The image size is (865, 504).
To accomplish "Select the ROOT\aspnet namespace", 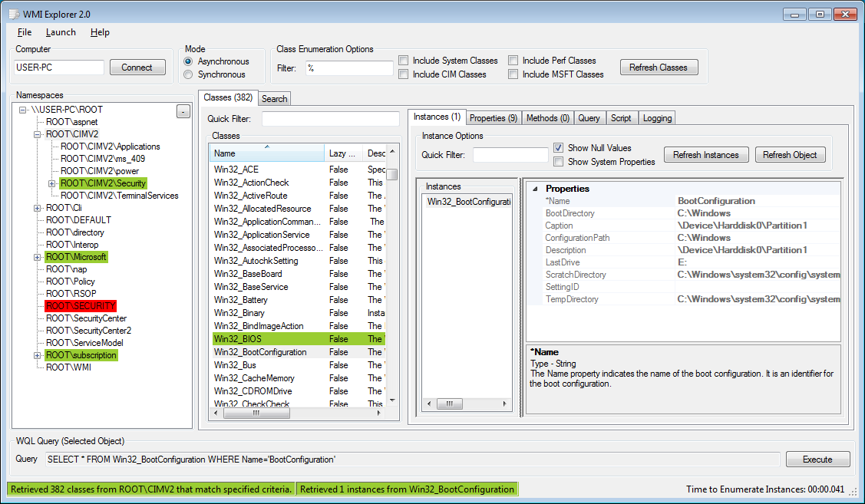I will pyautogui.click(x=71, y=122).
